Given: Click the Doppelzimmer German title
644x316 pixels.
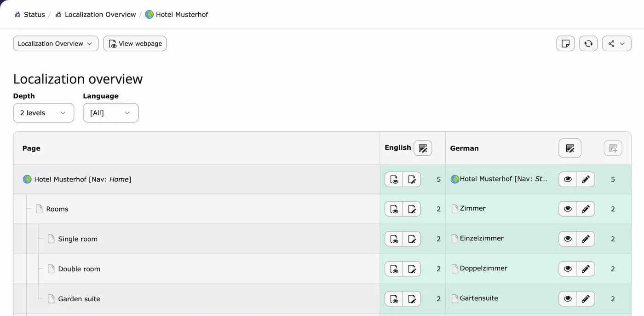Looking at the screenshot, I should (x=483, y=268).
